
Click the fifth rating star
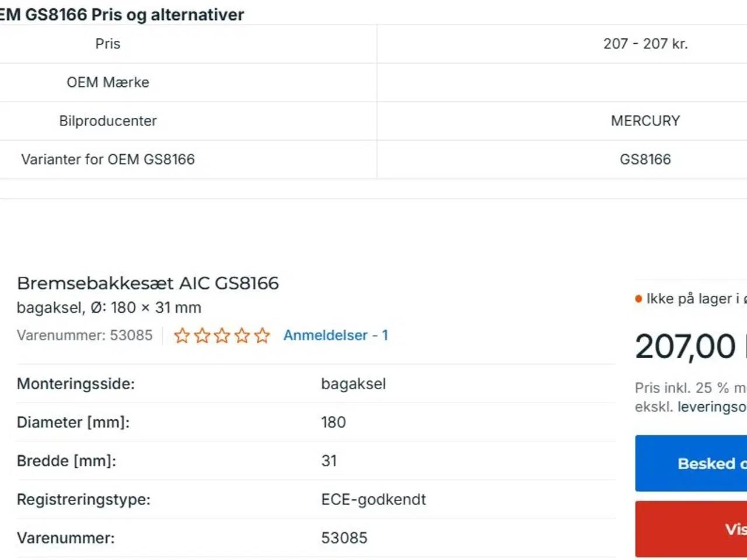click(x=262, y=335)
